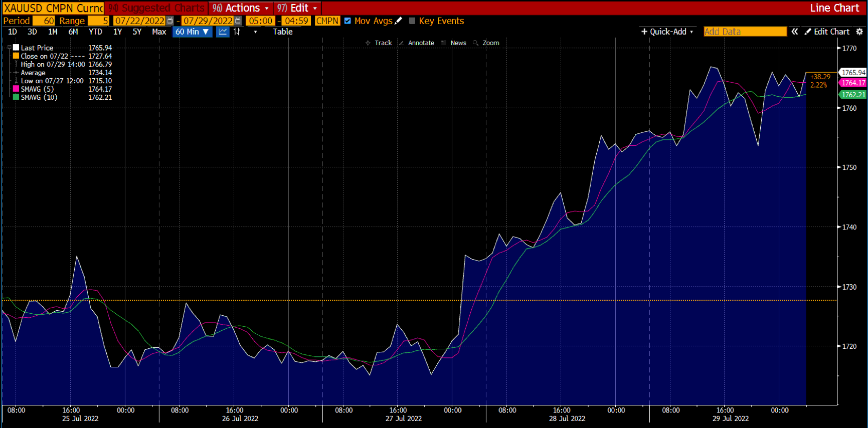Open the 60 Min interval dropdown
Viewport: 868px width, 428px height.
tap(192, 32)
